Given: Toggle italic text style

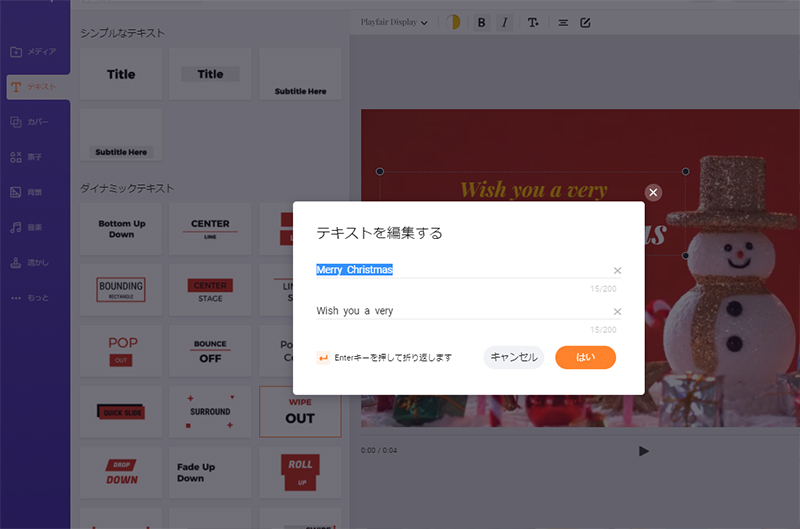Looking at the screenshot, I should 504,22.
